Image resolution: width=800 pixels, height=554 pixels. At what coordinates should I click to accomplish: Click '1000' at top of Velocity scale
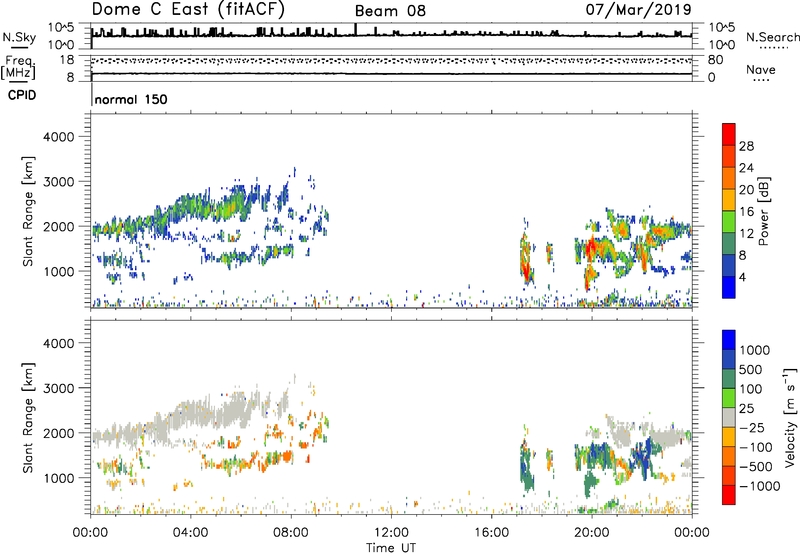click(755, 350)
